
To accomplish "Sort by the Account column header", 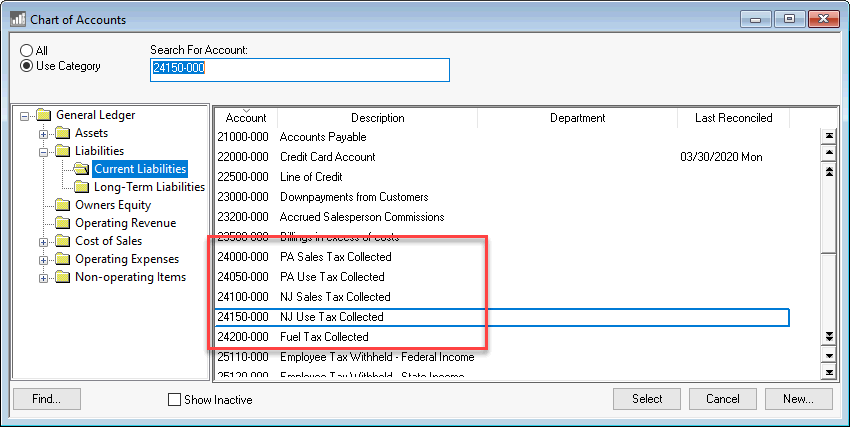I will click(x=245, y=118).
